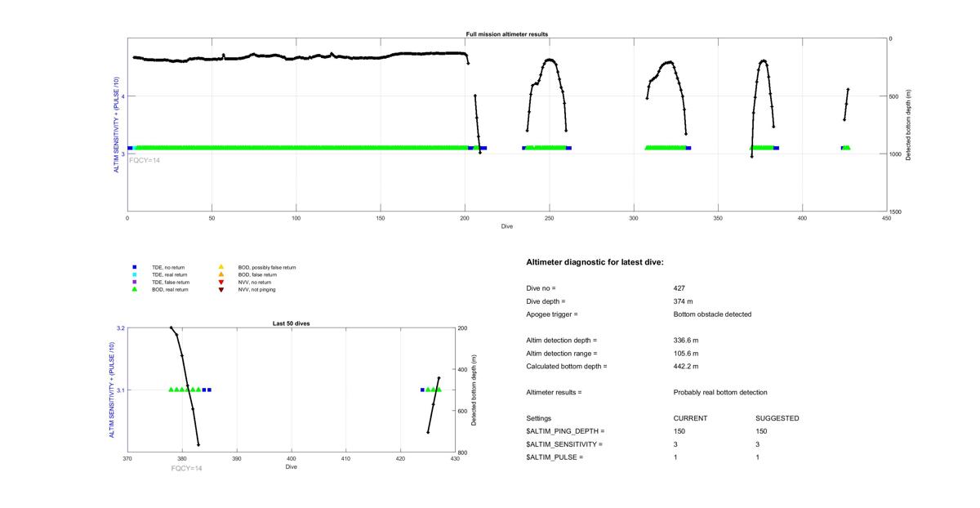Viewport: 980px width, 508px height.
Task: Click the 'Settings' column header
Action: tap(539, 418)
